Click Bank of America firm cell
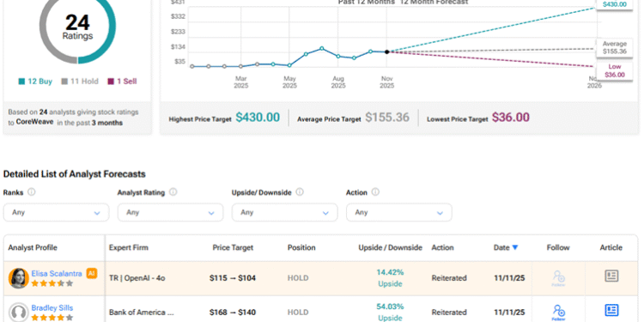Viewport: 644px width, 322px height. tap(142, 313)
